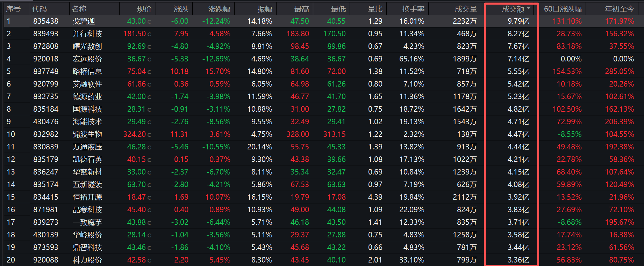Screen dimensions: 644x266
Task: Click 量比 value 4.39
Action: coord(375,197)
